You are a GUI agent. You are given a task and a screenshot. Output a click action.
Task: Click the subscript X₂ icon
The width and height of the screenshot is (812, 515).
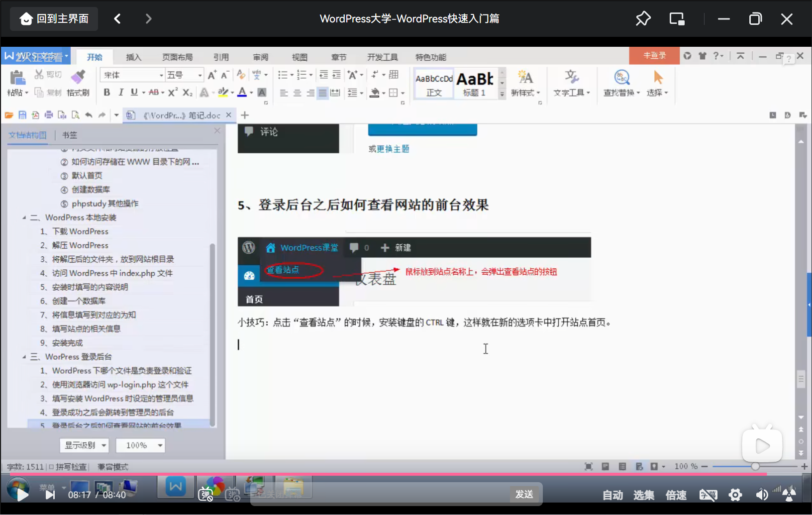pyautogui.click(x=187, y=92)
